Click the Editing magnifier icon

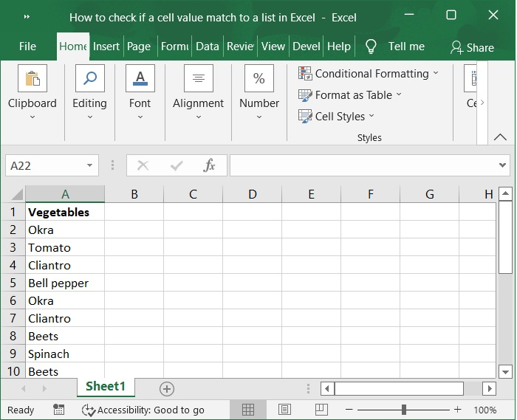89,79
